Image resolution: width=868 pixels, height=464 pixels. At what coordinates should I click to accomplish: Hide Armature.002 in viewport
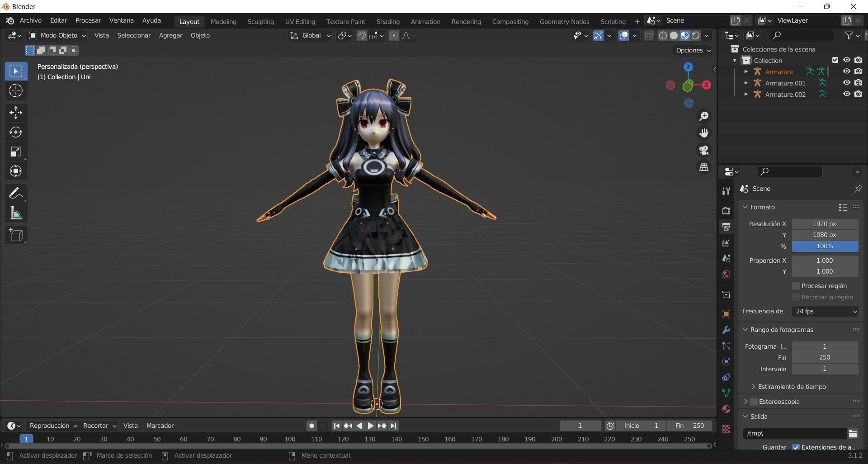[x=846, y=94]
